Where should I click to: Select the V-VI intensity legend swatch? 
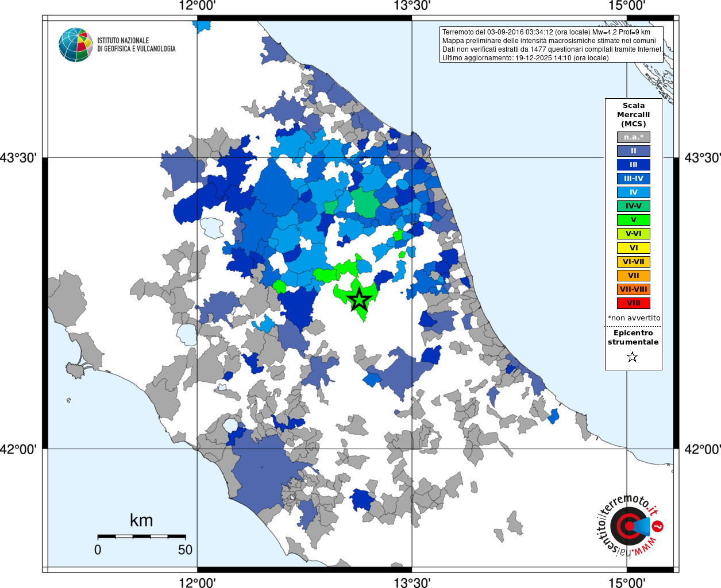point(634,234)
